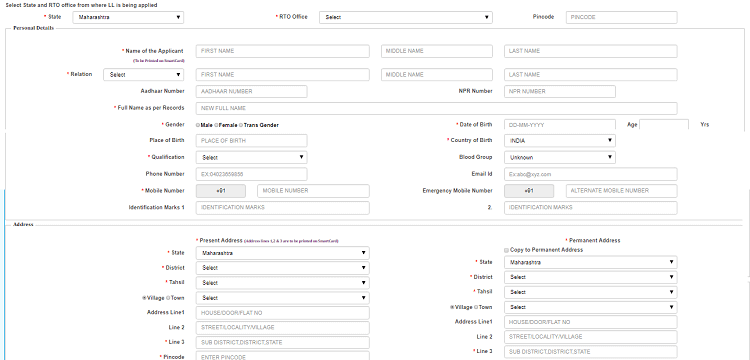The image size is (750, 360).
Task: Click Present Address Line1 field
Action: (x=283, y=313)
